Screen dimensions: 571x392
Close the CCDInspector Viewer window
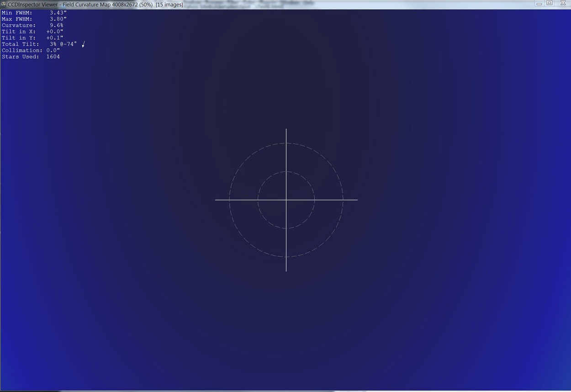[x=563, y=4]
